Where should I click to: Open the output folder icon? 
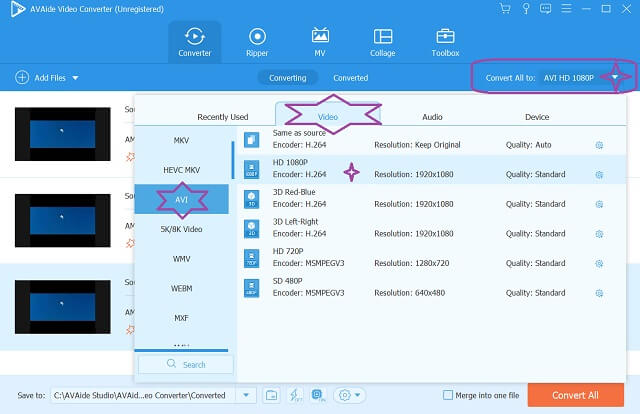coord(271,395)
